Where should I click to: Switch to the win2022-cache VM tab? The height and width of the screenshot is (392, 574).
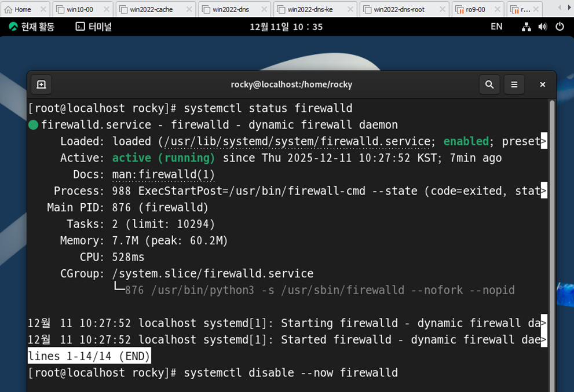pyautogui.click(x=151, y=9)
